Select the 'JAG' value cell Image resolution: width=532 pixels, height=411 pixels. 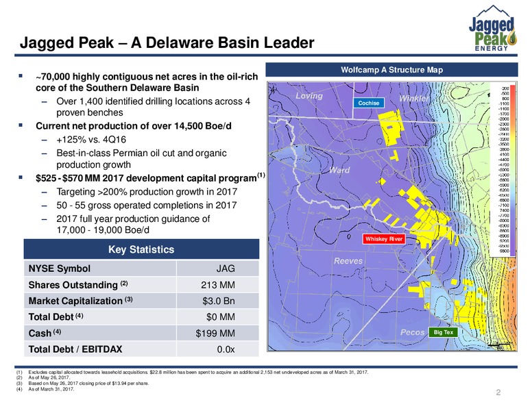[218, 269]
